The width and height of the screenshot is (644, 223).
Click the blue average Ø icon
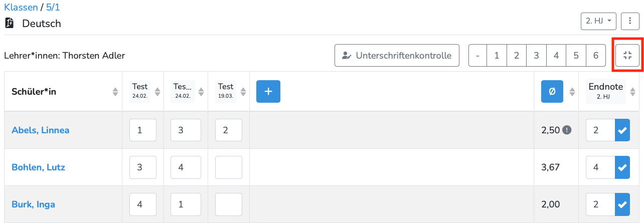[552, 91]
